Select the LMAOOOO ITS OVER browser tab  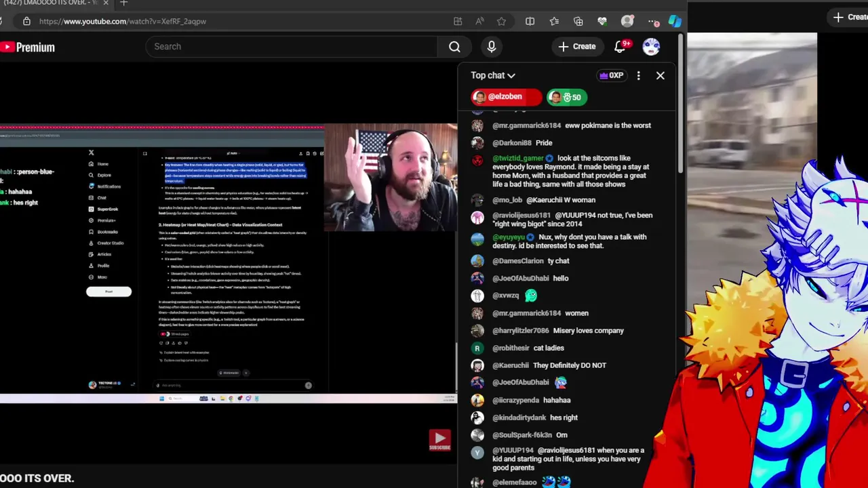click(x=51, y=3)
